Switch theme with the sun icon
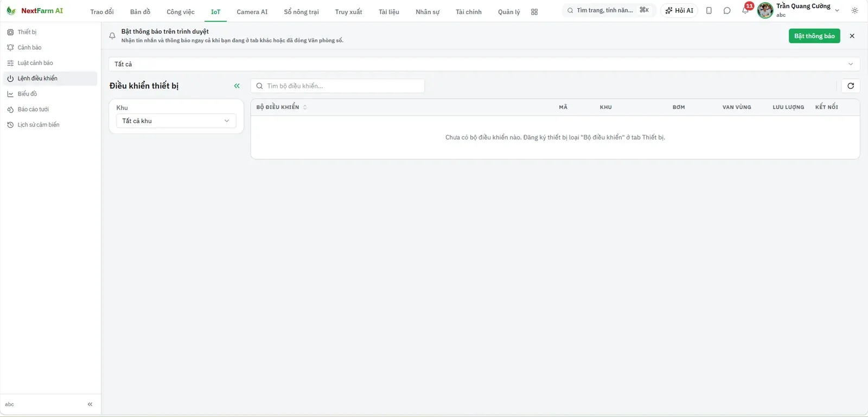 pos(855,10)
